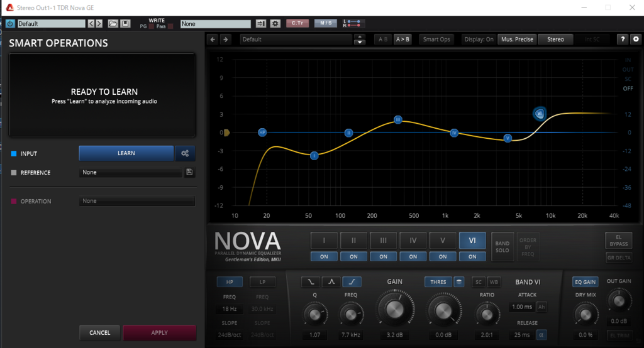Select band VI node on the graph
The height and width of the screenshot is (348, 644).
tap(539, 113)
